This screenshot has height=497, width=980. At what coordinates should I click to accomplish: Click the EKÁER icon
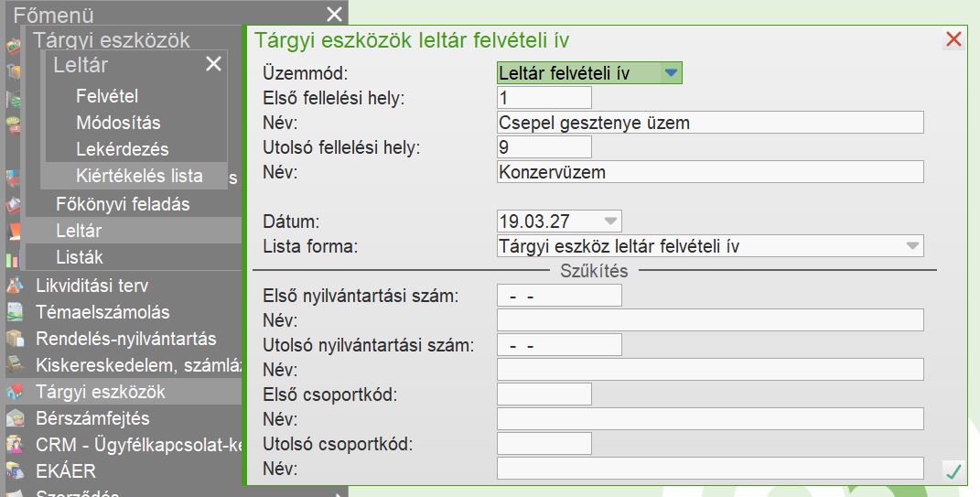15,471
